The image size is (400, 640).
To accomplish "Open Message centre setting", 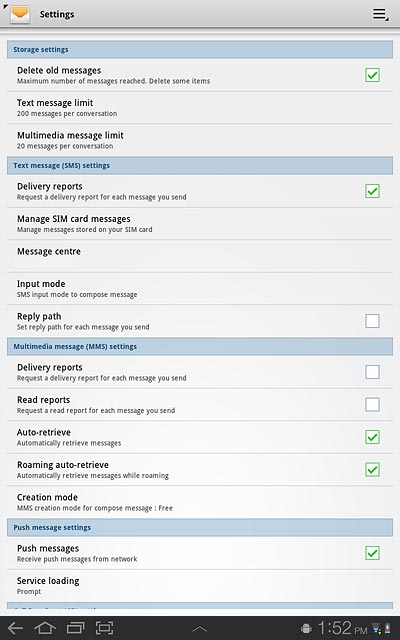I will click(200, 256).
